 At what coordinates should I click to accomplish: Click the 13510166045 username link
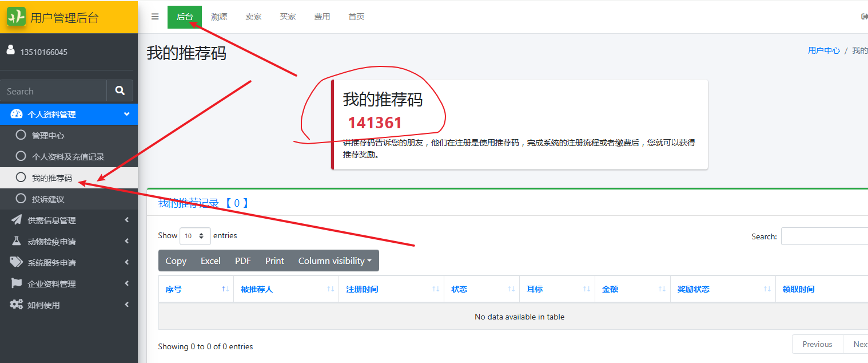[44, 52]
